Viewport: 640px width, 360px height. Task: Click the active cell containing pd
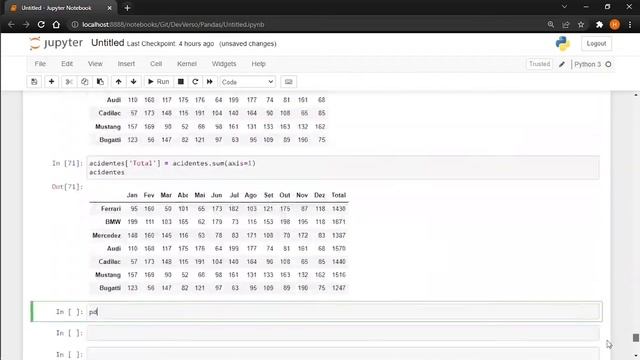click(x=344, y=312)
